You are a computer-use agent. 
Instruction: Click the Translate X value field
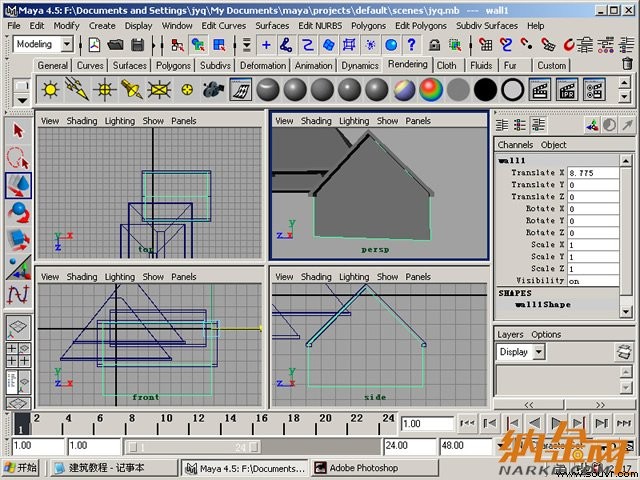(x=593, y=173)
